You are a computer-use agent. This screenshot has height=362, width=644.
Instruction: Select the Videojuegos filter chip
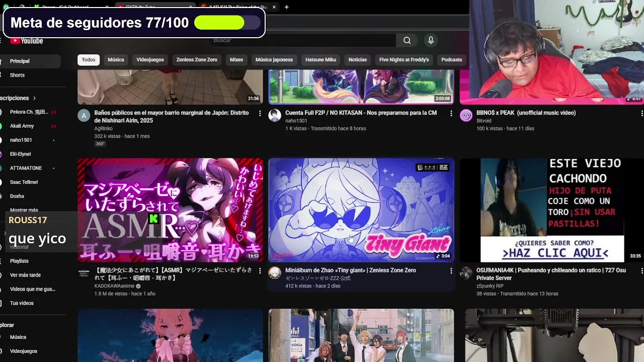tap(150, 60)
